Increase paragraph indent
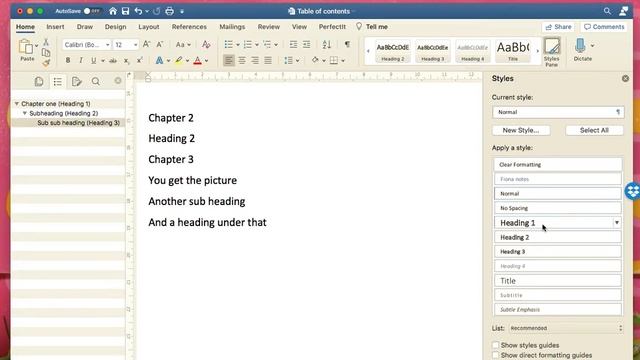640x360 pixels. tap(306, 44)
